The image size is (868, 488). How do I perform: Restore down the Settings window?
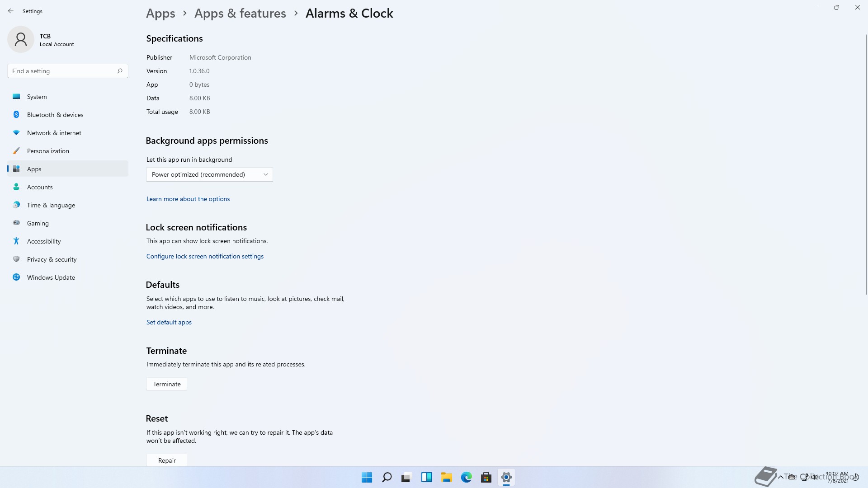click(x=836, y=7)
